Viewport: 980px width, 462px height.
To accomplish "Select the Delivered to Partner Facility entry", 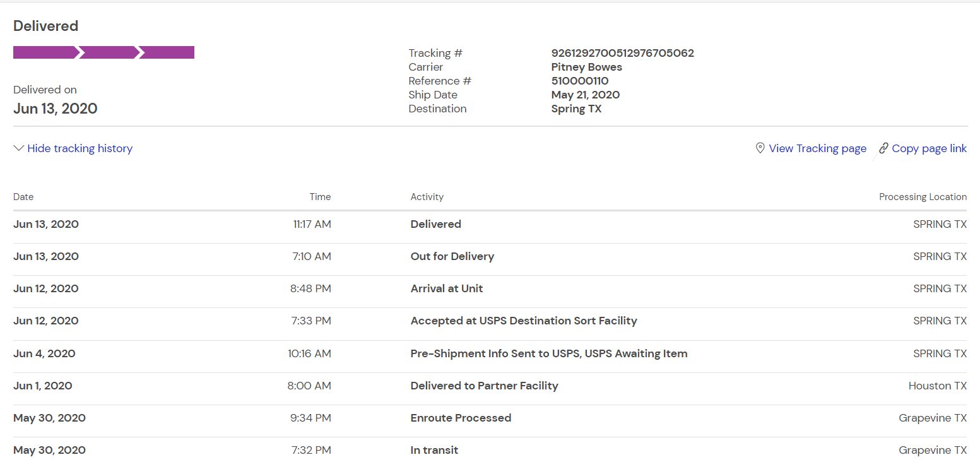I will [484, 386].
